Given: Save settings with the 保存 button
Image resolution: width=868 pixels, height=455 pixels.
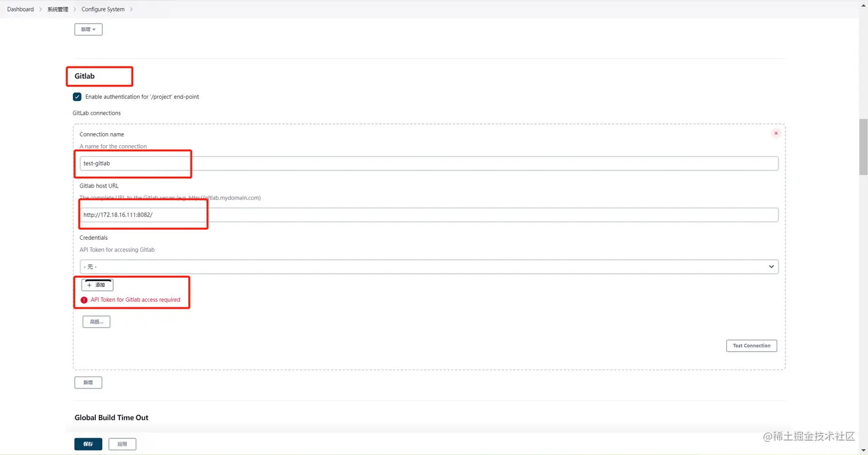Looking at the screenshot, I should 87,444.
